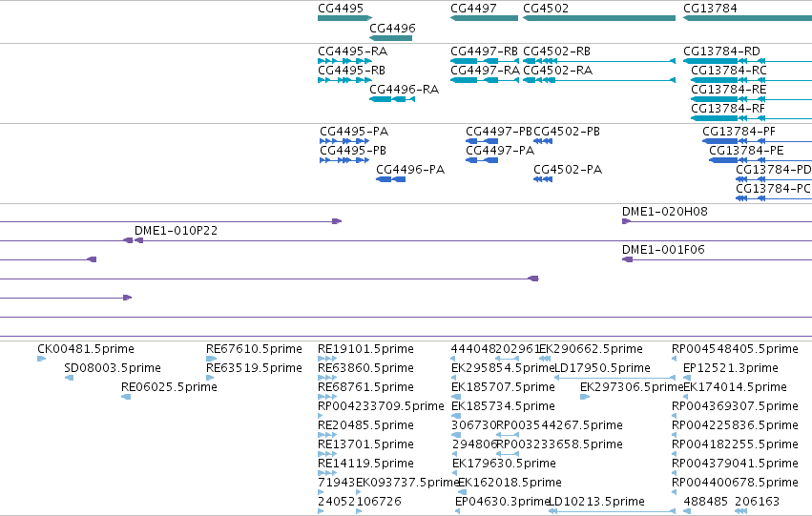Image resolution: width=812 pixels, height=516 pixels.
Task: Click EST CK00481.5prime
Action: pyautogui.click(x=41, y=358)
